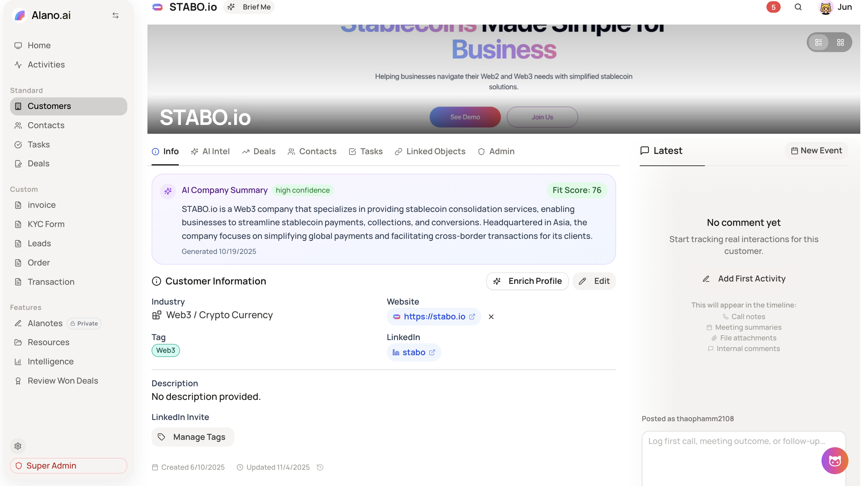The width and height of the screenshot is (868, 486).
Task: Switch to the Linked Objects tab
Action: tap(430, 151)
